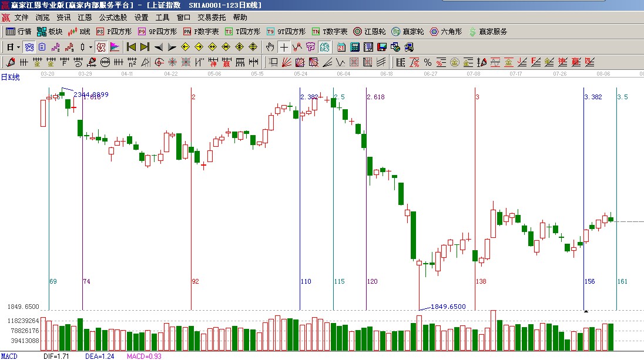Click the 赢家服务 button
The width and height of the screenshot is (644, 360).
488,32
